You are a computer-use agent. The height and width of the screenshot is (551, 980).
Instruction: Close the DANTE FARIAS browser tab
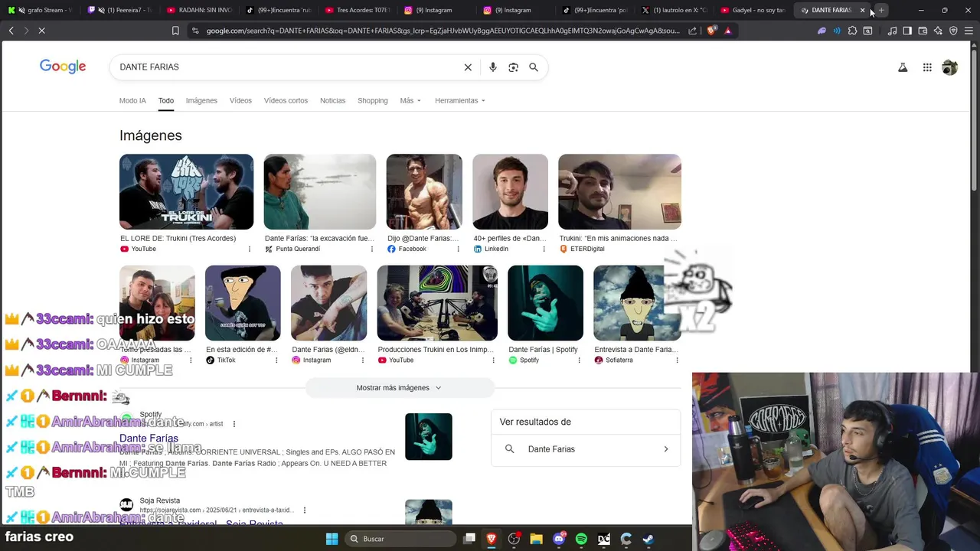862,10
